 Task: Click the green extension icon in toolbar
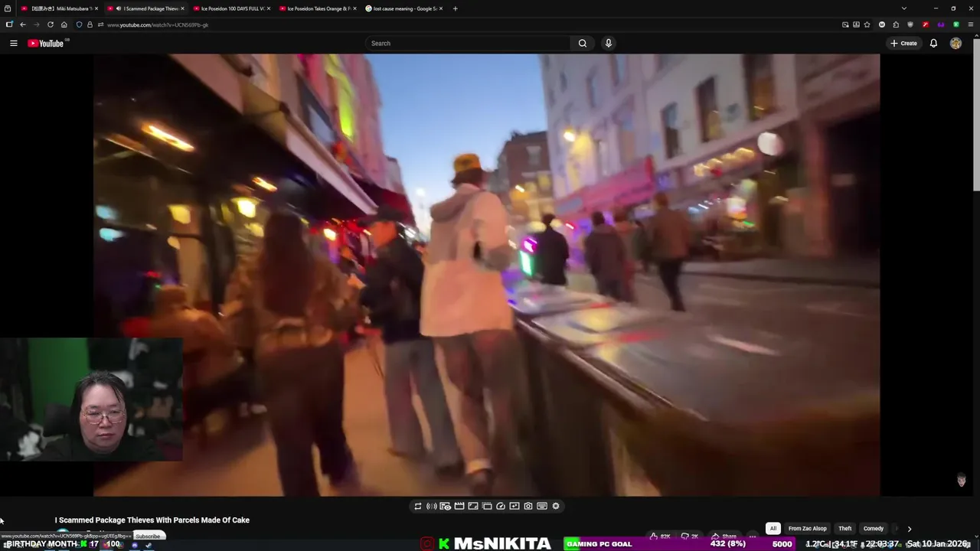(956, 24)
